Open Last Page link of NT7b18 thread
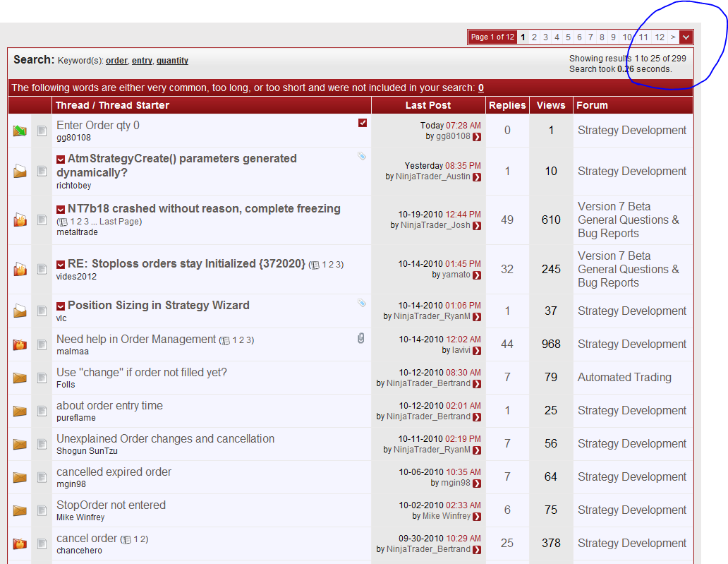This screenshot has height=564, width=728. coord(119,222)
